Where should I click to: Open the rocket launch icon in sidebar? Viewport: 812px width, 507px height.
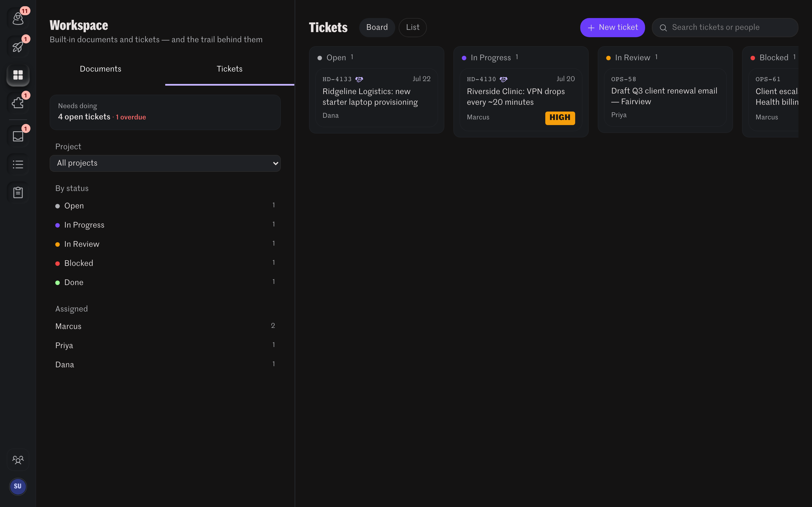point(18,46)
